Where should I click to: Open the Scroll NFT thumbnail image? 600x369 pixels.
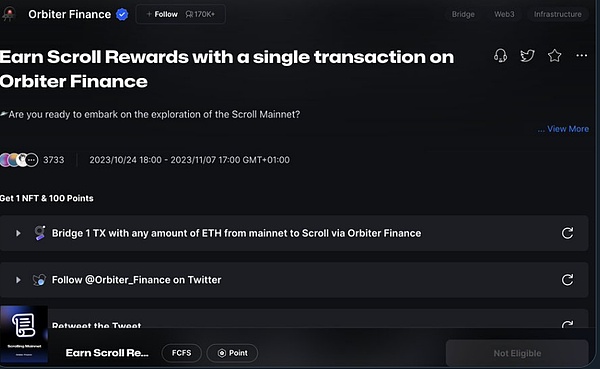24,334
